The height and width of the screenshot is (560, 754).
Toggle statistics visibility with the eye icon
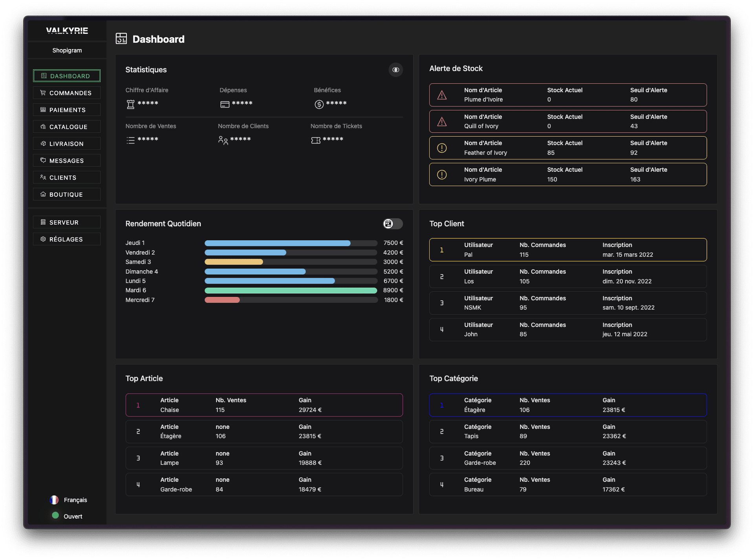[395, 70]
